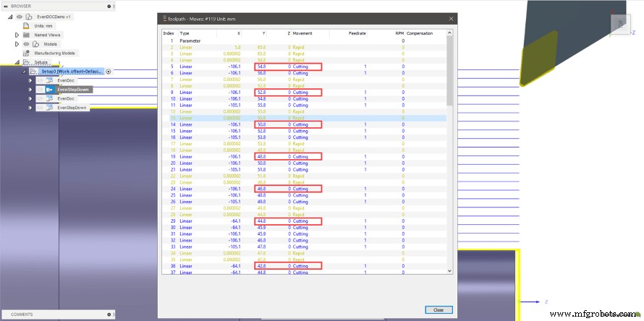The height and width of the screenshot is (321, 644).
Task: Click the Manufacturing Models icon
Action: click(x=27, y=53)
